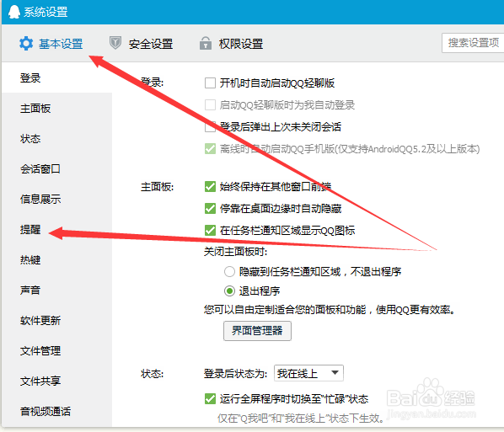
Task: Open the 我在线上 login status dropdown
Action: pyautogui.click(x=308, y=373)
